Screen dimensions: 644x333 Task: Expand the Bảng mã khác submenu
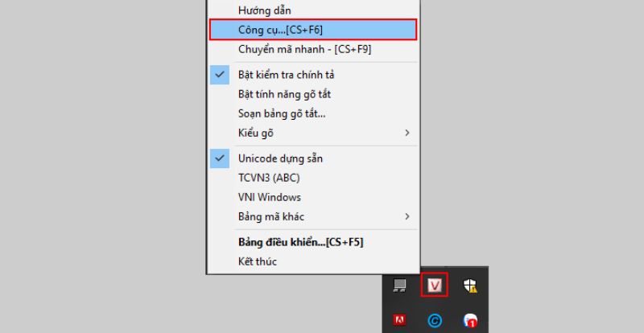[313, 216]
